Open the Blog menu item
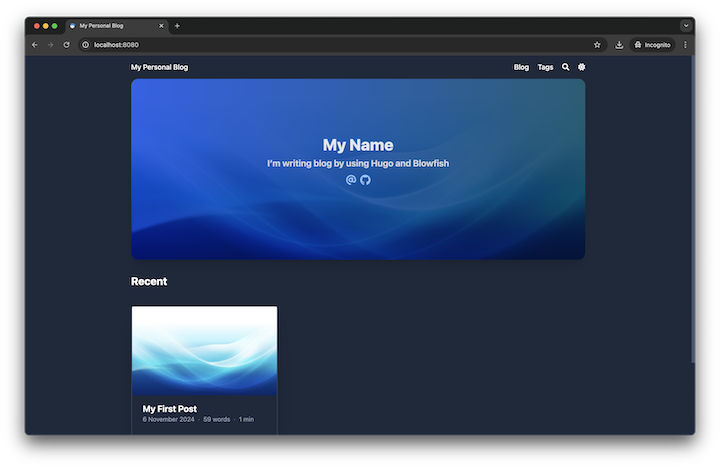The width and height of the screenshot is (720, 468). click(x=521, y=67)
